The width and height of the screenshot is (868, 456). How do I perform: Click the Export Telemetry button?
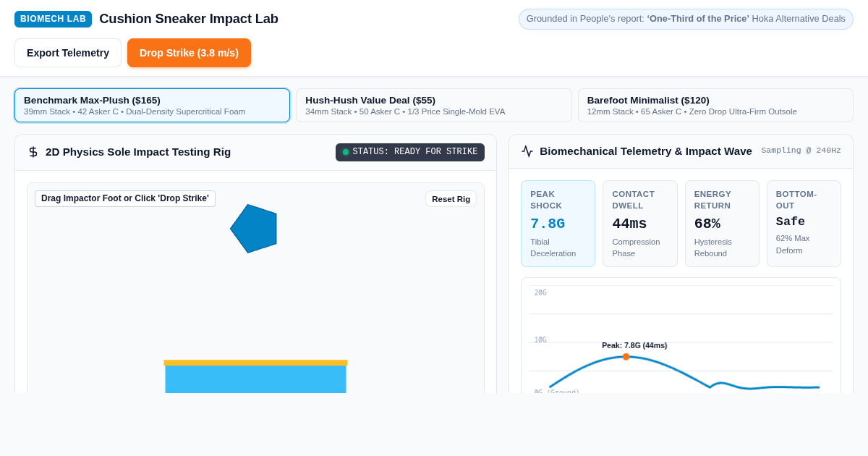(x=68, y=53)
